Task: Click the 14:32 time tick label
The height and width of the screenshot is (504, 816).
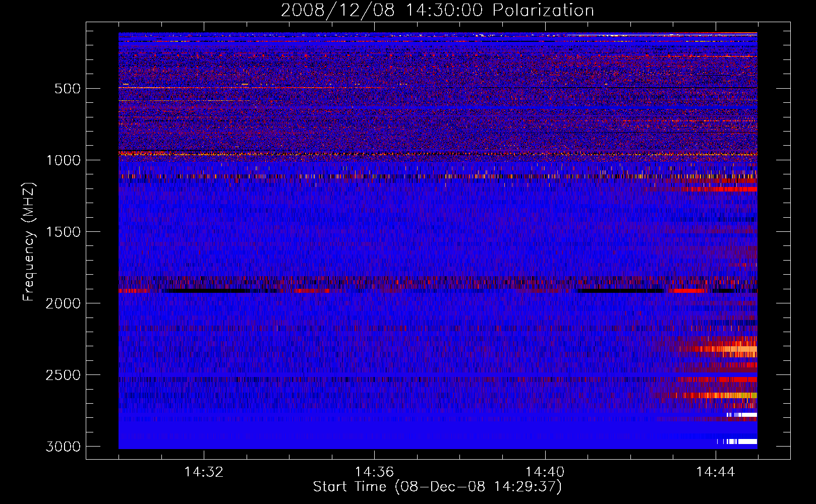Action: click(204, 472)
